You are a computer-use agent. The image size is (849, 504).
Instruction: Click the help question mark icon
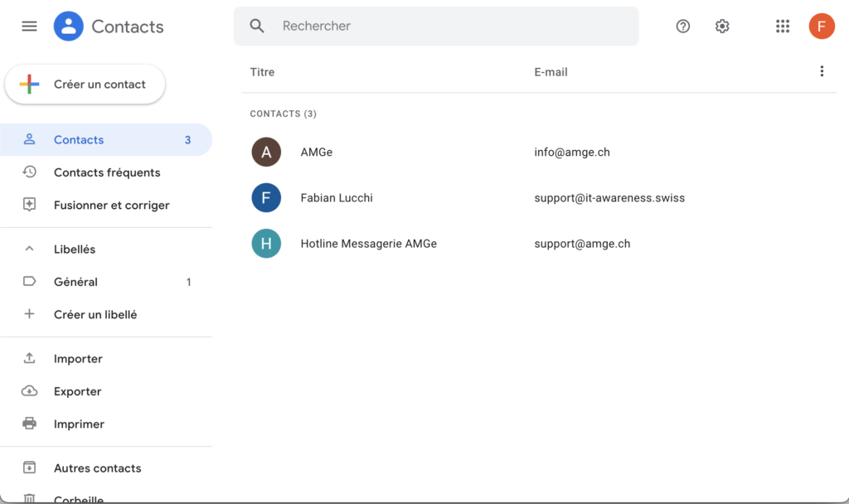[x=682, y=27]
